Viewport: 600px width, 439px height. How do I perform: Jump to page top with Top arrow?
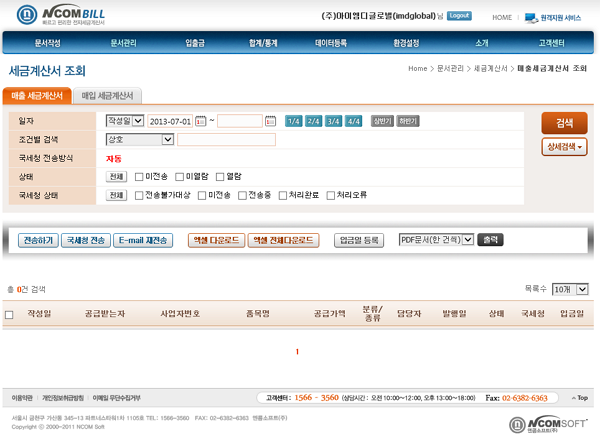(x=580, y=398)
